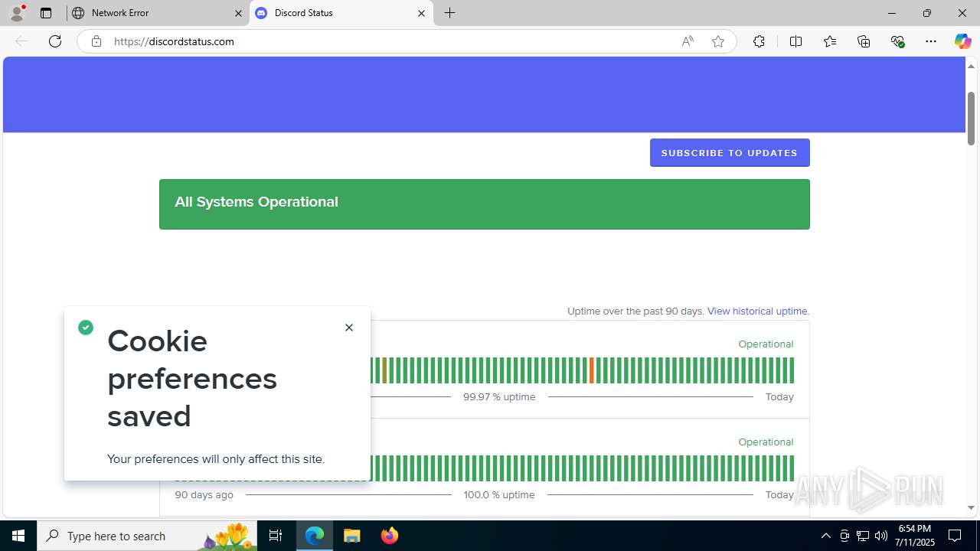Click the second orange uptime bar
This screenshot has height=551, width=980.
(592, 370)
